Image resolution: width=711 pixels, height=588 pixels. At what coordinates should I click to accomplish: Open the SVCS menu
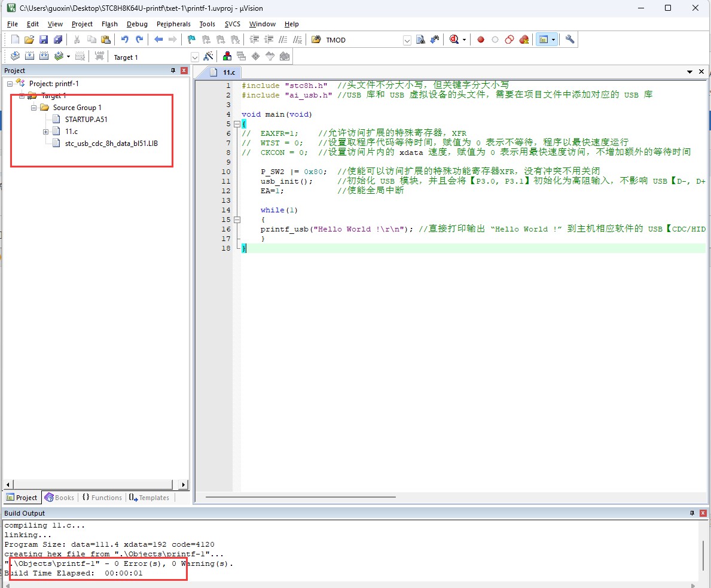(233, 24)
